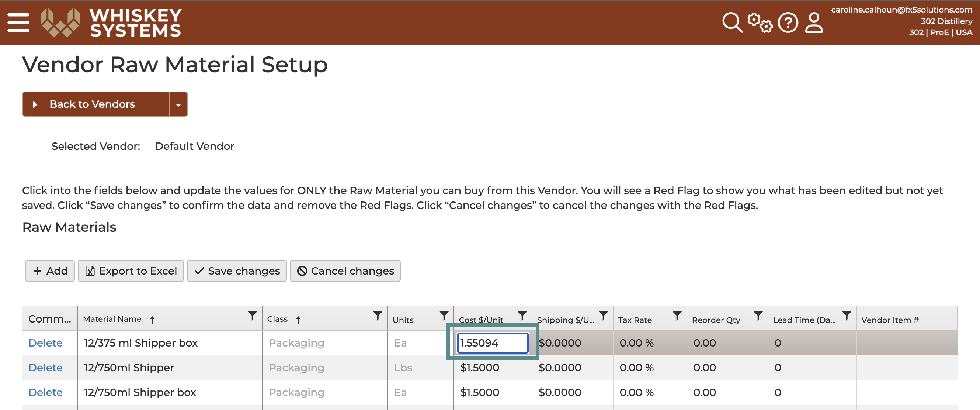This screenshot has height=410, width=980.
Task: Click the Cost field showing 1.55094
Action: click(493, 343)
